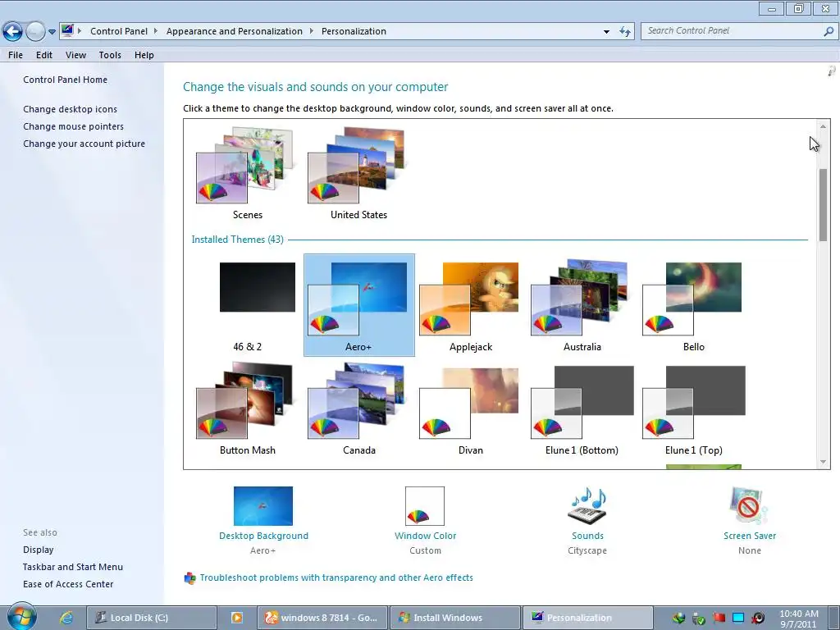Select the Canada theme
The height and width of the screenshot is (630, 840).
[x=359, y=410]
